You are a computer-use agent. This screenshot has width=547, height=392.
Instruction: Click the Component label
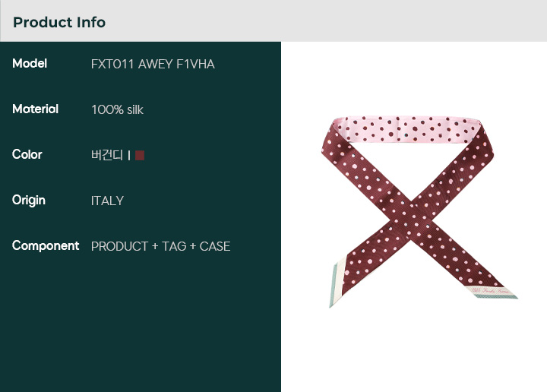pyautogui.click(x=46, y=245)
